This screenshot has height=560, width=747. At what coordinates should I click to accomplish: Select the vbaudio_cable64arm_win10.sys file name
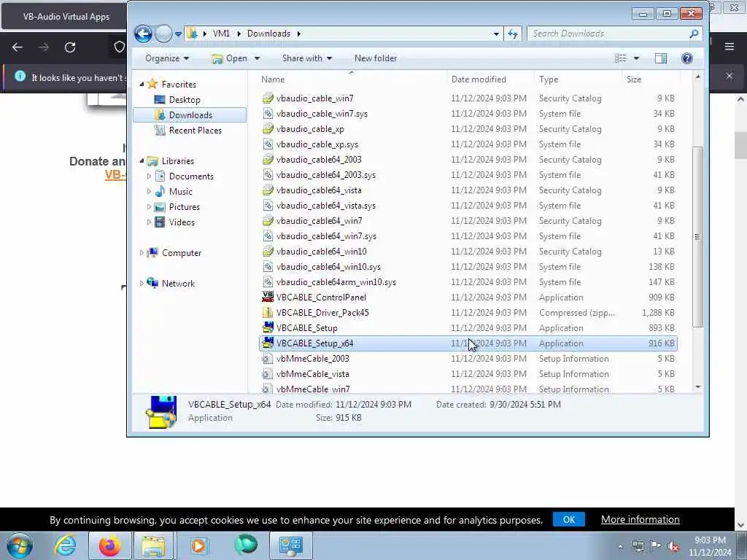pyautogui.click(x=336, y=282)
